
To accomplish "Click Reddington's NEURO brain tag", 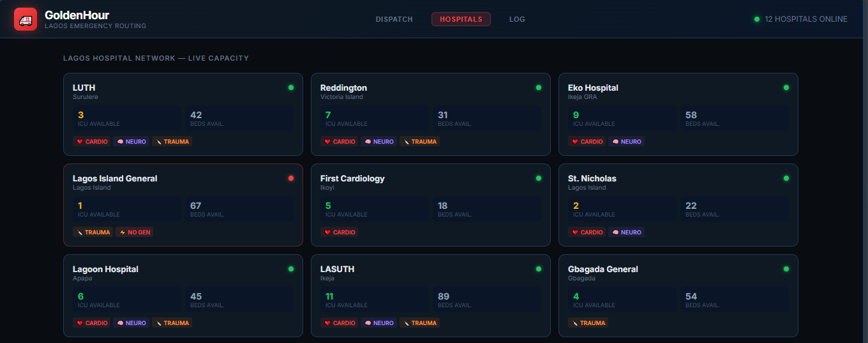I will [379, 142].
